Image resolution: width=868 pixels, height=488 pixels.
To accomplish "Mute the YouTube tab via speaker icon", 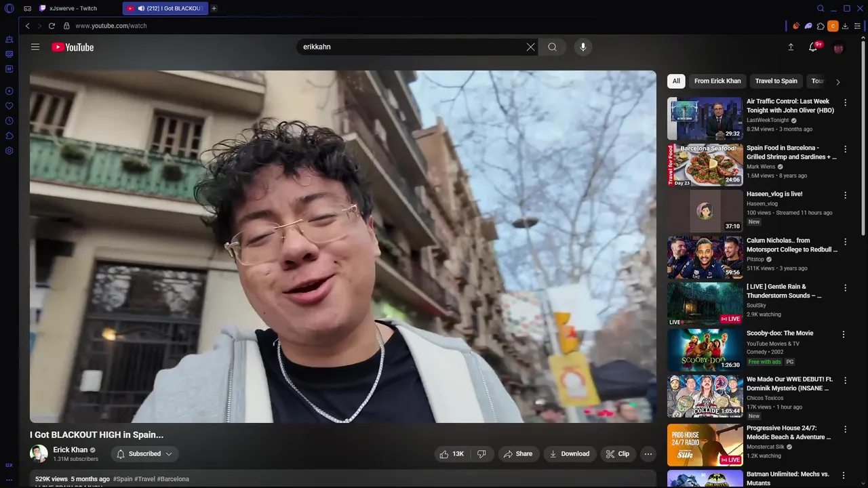I will (141, 8).
